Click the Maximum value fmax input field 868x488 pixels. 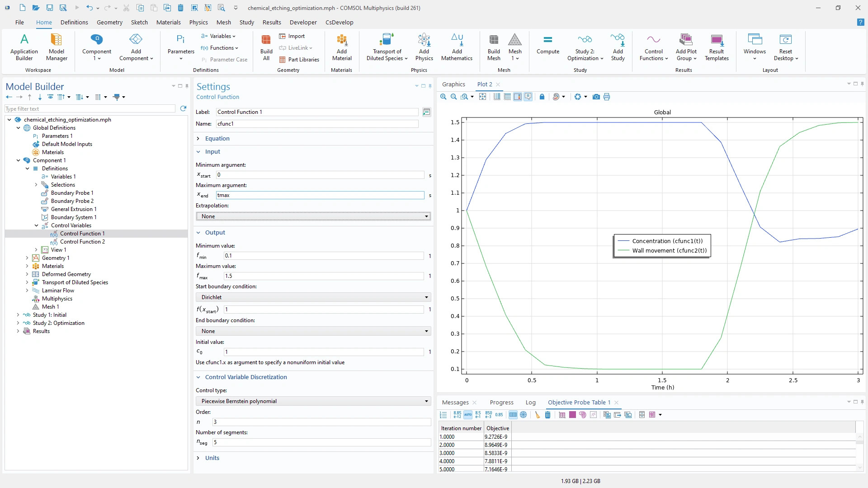click(323, 276)
